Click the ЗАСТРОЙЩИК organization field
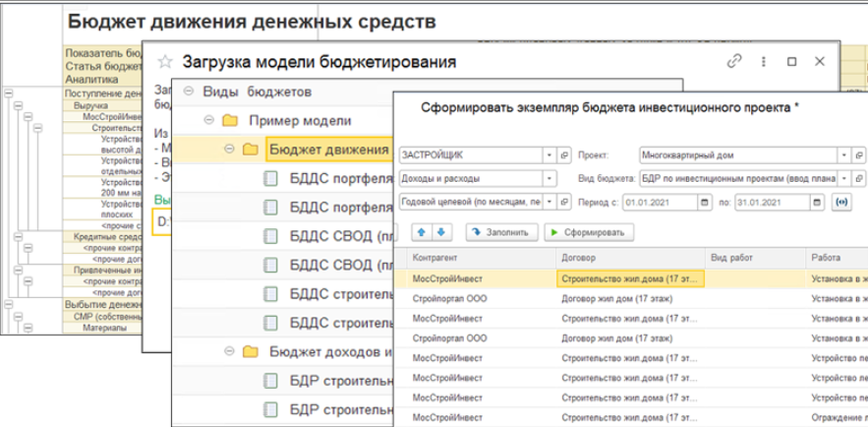Image resolution: width=868 pixels, height=427 pixels. point(471,155)
